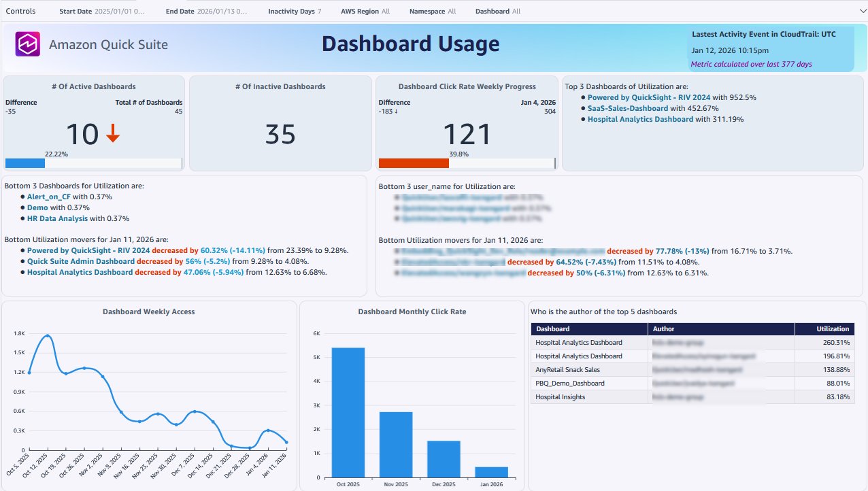Select the Oct 2025 bar in Monthly Click Rate
868x491 pixels.
tap(348, 410)
